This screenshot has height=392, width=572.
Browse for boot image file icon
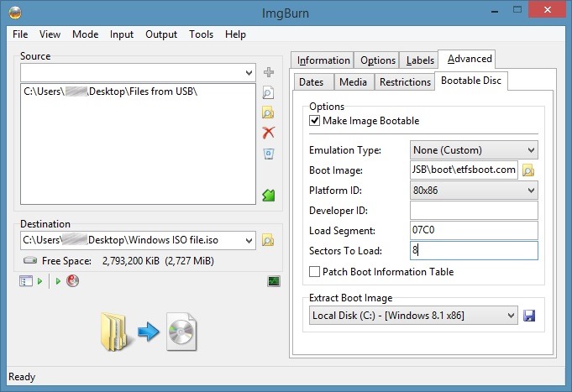(528, 170)
